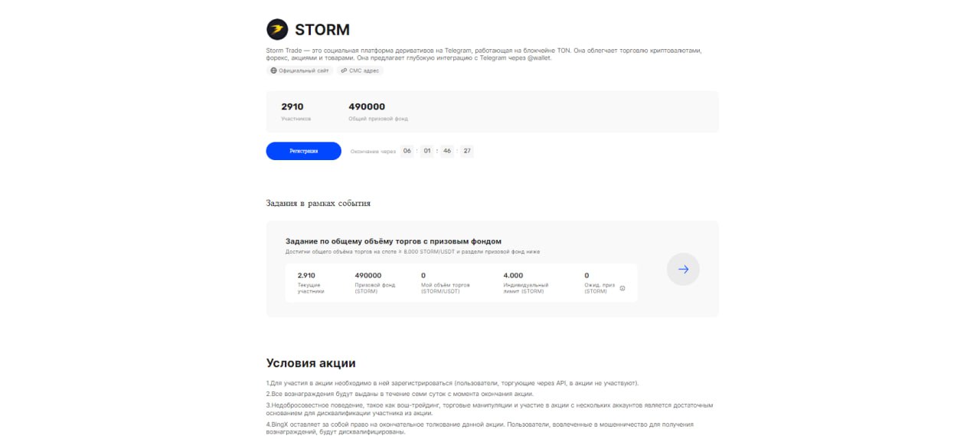
Task: Click the Мой объём торгов (STORM/USDT) label
Action: (x=446, y=288)
